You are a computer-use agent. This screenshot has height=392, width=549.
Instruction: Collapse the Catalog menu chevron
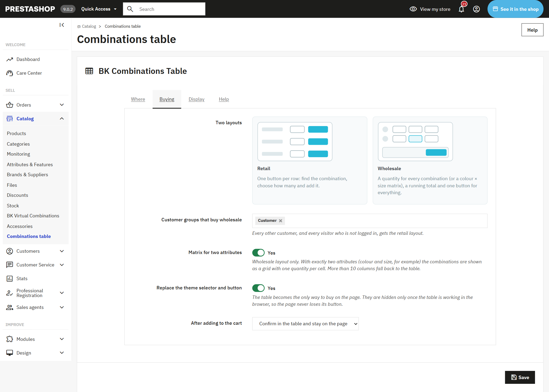tap(62, 119)
